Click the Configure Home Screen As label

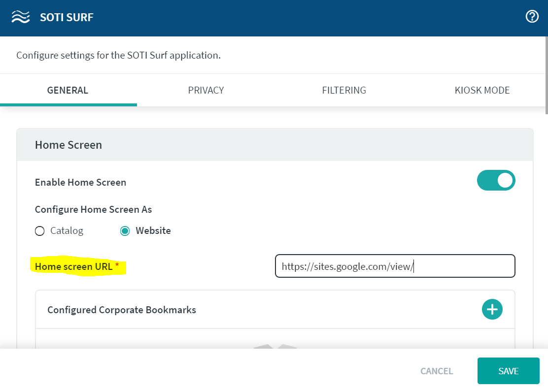click(93, 209)
